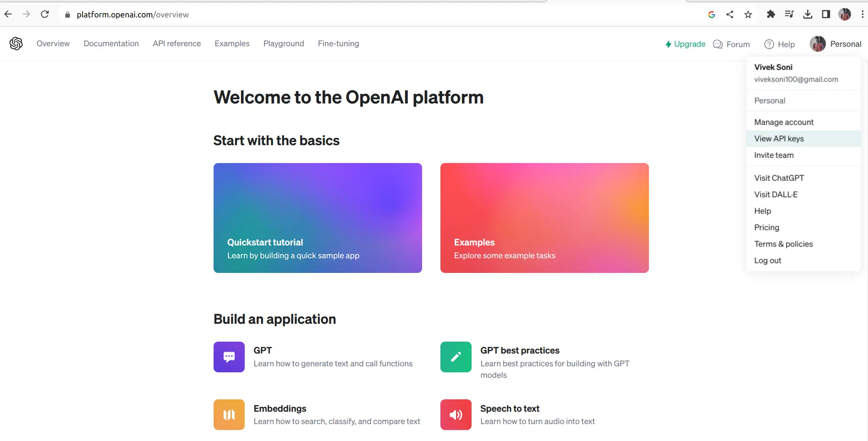Click the red Speech to text speaker icon
This screenshot has width=868, height=441.
click(x=456, y=414)
